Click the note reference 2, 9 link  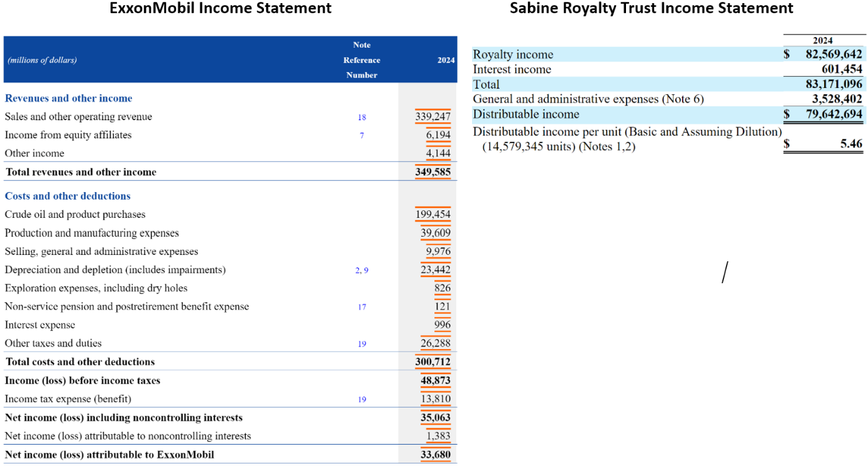361,270
